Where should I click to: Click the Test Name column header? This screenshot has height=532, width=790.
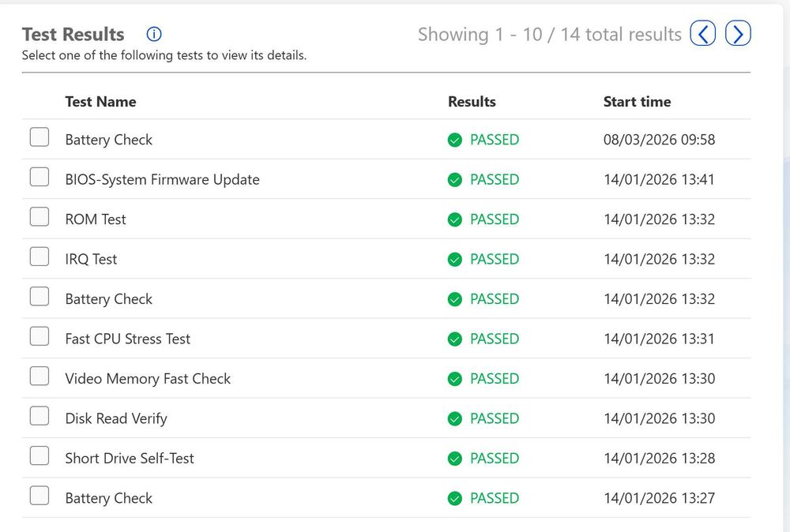(x=100, y=102)
